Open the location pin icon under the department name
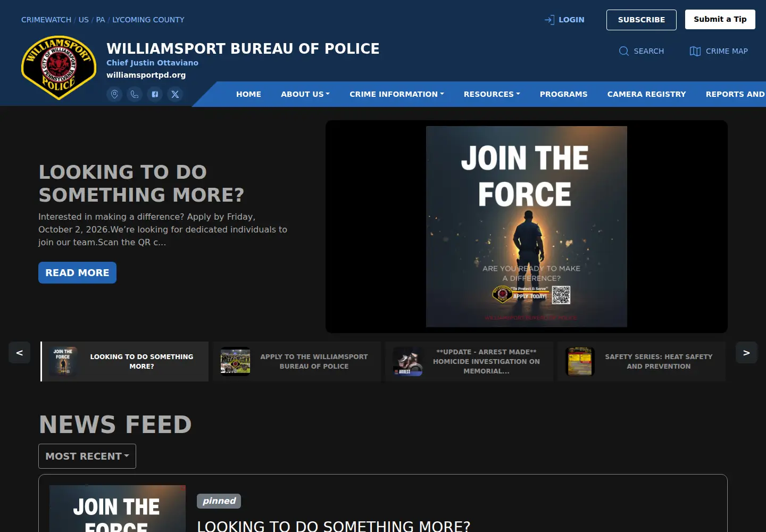 tap(114, 94)
